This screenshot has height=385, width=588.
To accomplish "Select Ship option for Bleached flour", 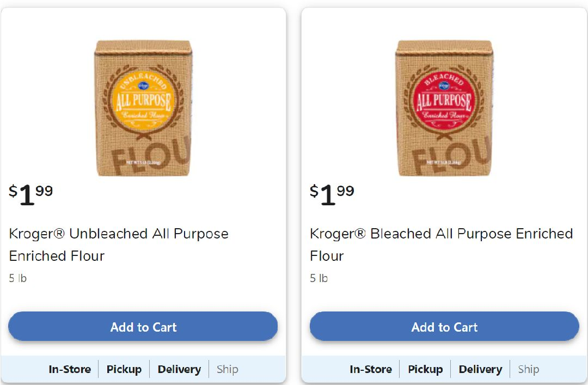I will [x=529, y=369].
